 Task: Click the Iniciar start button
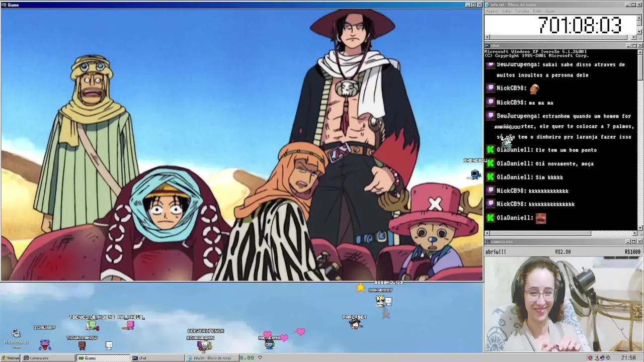click(x=10, y=358)
